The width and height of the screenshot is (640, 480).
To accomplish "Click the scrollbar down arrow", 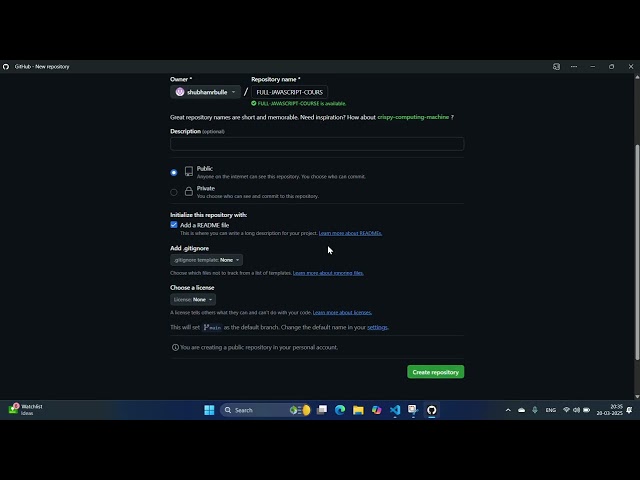I will [x=637, y=396].
